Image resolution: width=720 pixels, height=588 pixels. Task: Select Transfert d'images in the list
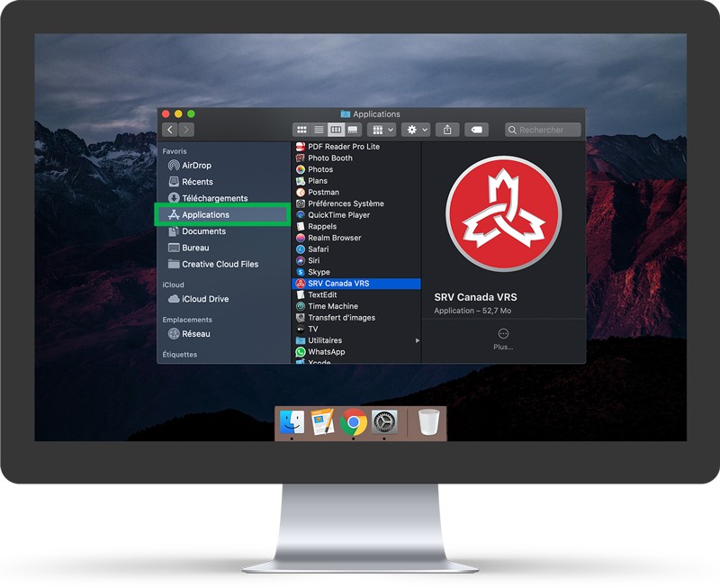pos(356,318)
